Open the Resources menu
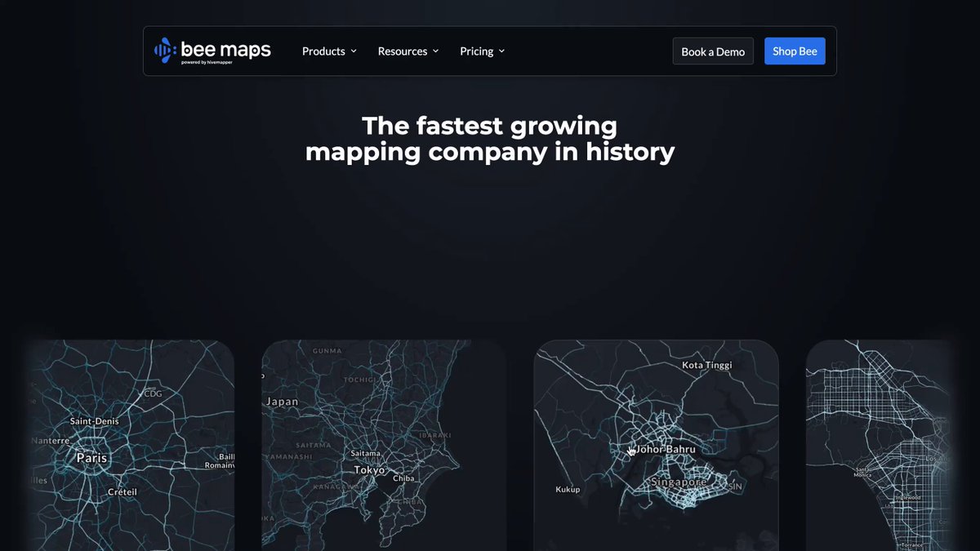The image size is (980, 551). [408, 51]
